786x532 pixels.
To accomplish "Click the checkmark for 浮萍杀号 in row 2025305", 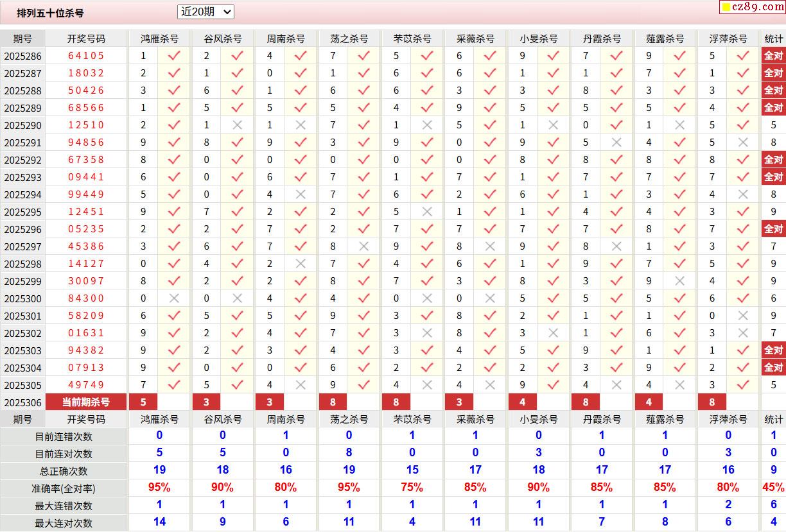I will (x=743, y=385).
